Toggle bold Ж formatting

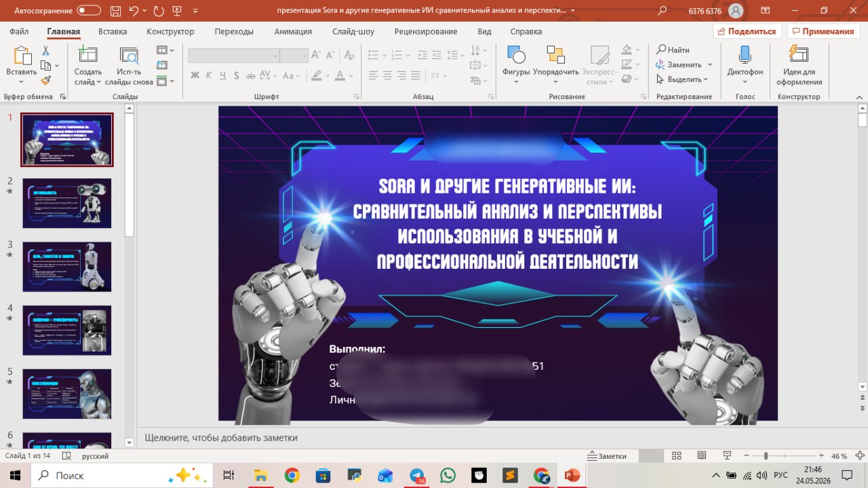click(195, 75)
